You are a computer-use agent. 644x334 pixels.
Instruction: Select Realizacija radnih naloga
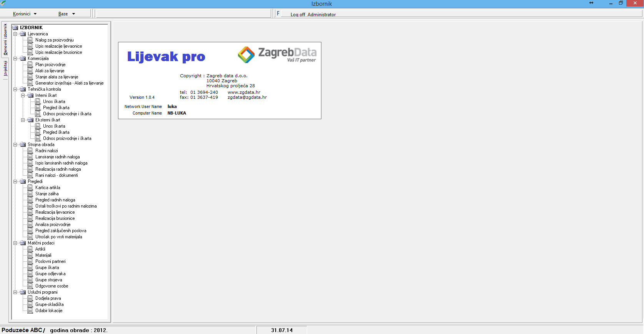click(x=58, y=169)
